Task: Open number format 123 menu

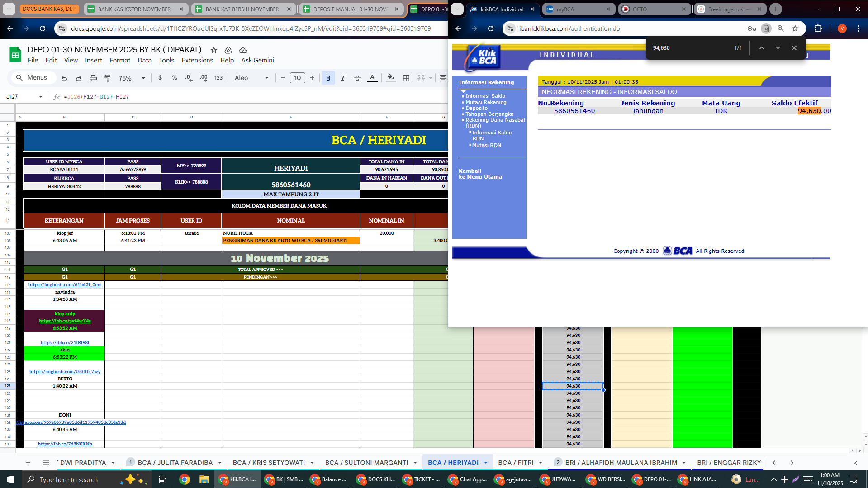Action: [x=218, y=78]
